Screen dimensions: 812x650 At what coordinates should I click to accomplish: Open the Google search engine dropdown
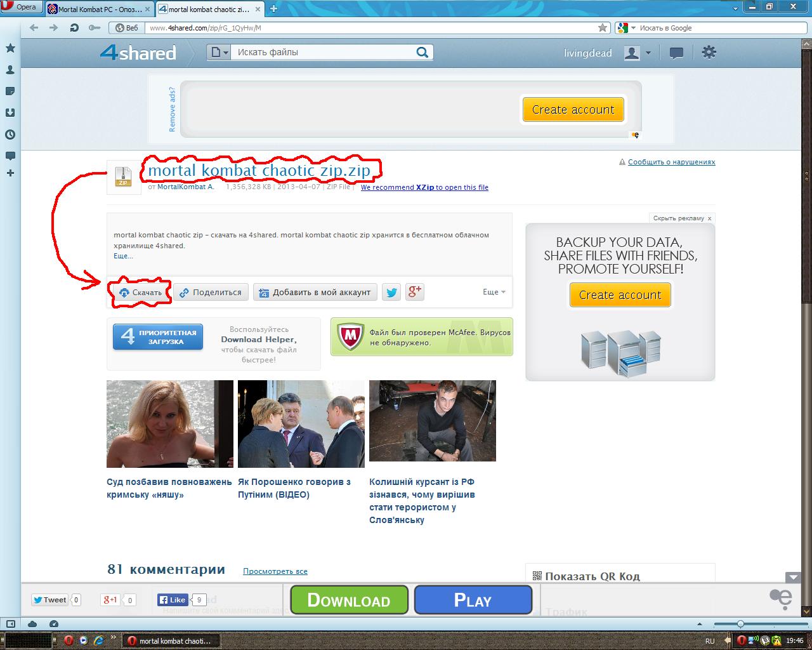click(626, 28)
